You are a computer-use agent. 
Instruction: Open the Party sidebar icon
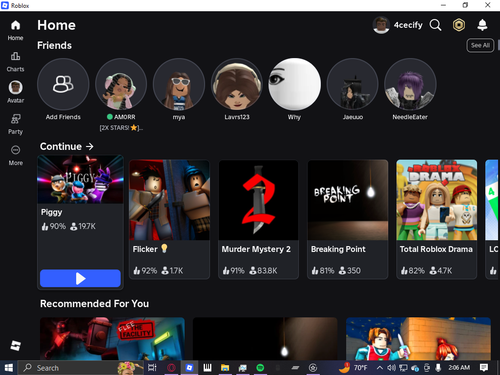click(15, 119)
